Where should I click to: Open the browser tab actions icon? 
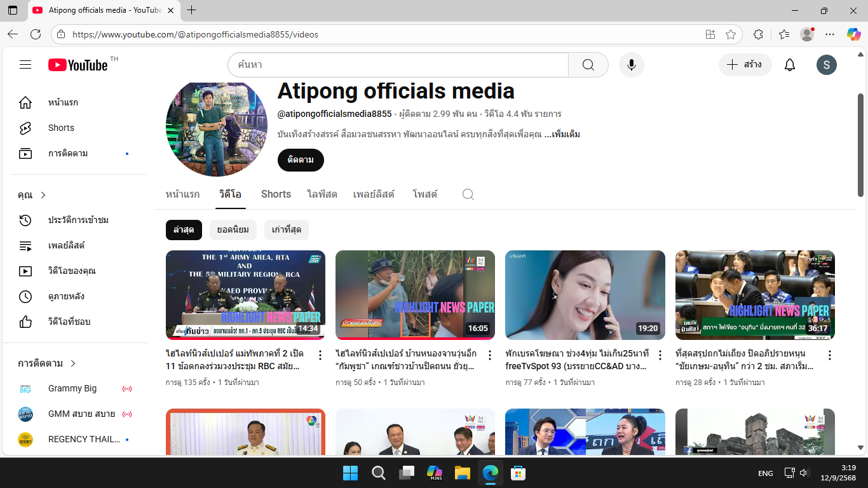13,10
